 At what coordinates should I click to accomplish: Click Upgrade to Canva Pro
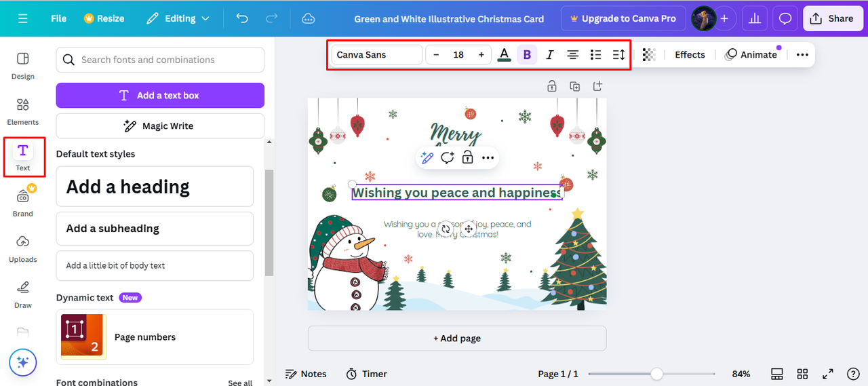(623, 18)
